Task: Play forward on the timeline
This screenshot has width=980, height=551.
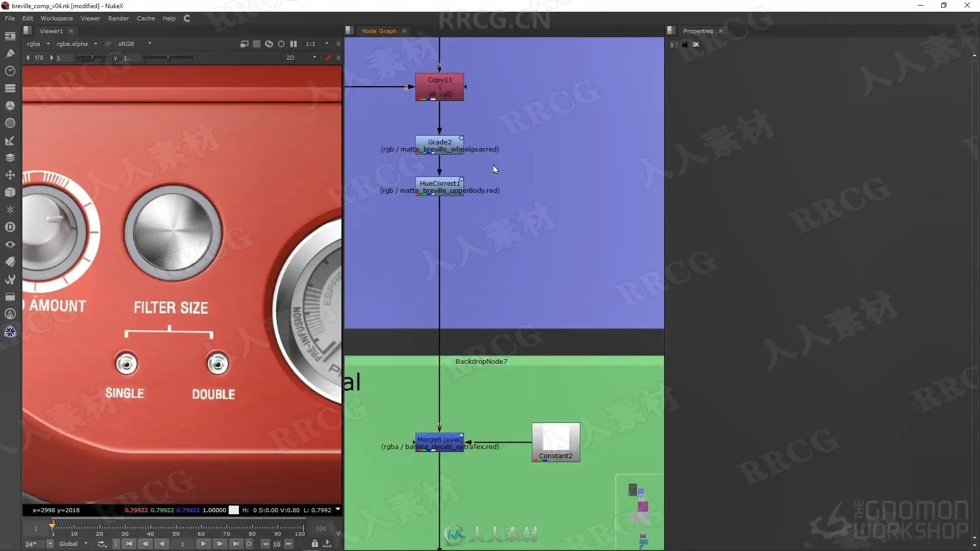Action: tap(203, 544)
